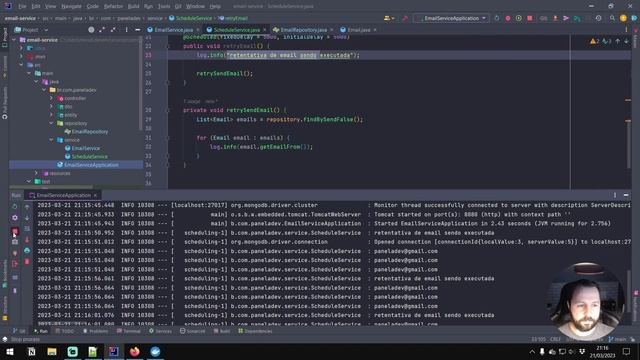
Task: Open the Dependencies tool window
Action: click(255, 331)
